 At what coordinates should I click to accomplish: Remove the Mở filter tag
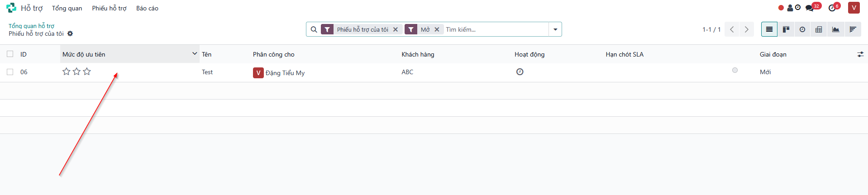click(437, 29)
